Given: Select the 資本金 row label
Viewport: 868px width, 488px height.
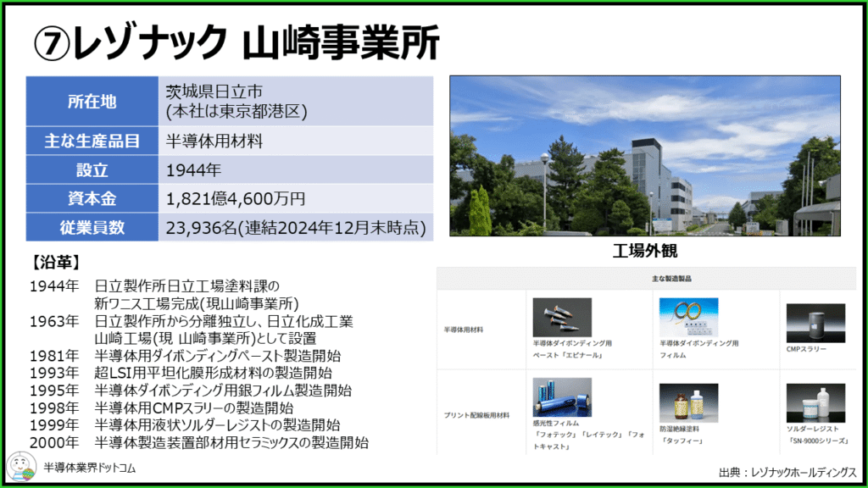Looking at the screenshot, I should click(92, 199).
